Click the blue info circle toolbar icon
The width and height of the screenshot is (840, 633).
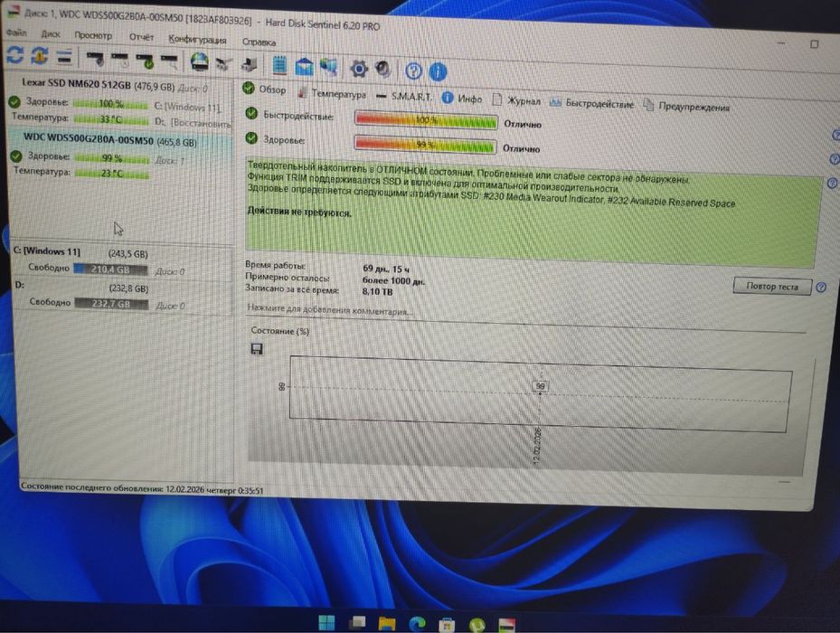pyautogui.click(x=438, y=71)
